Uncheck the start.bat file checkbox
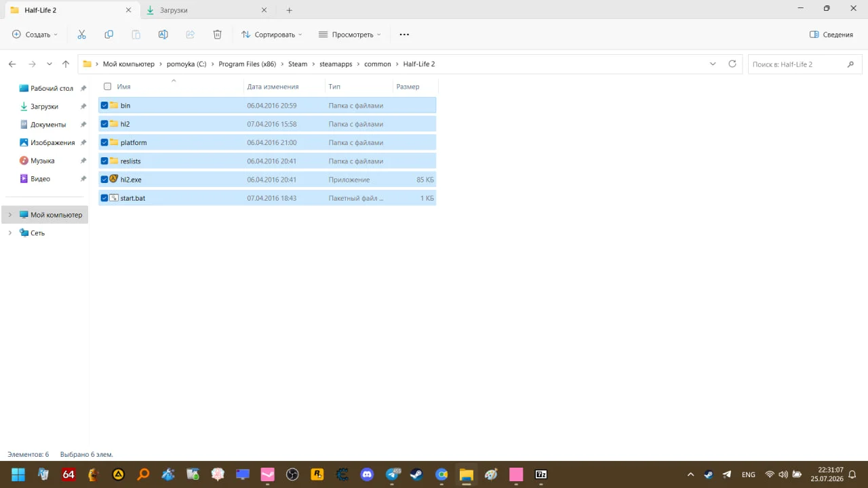The image size is (868, 488). click(104, 198)
